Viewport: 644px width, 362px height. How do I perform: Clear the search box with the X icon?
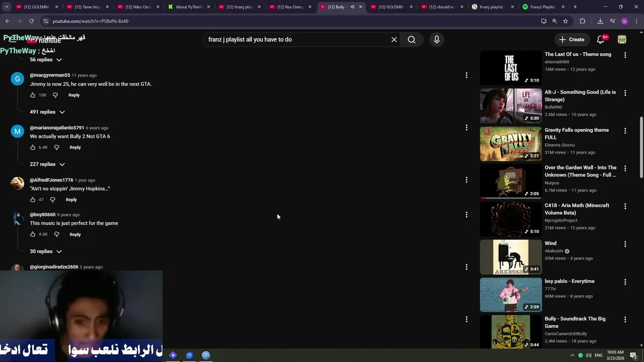(394, 40)
